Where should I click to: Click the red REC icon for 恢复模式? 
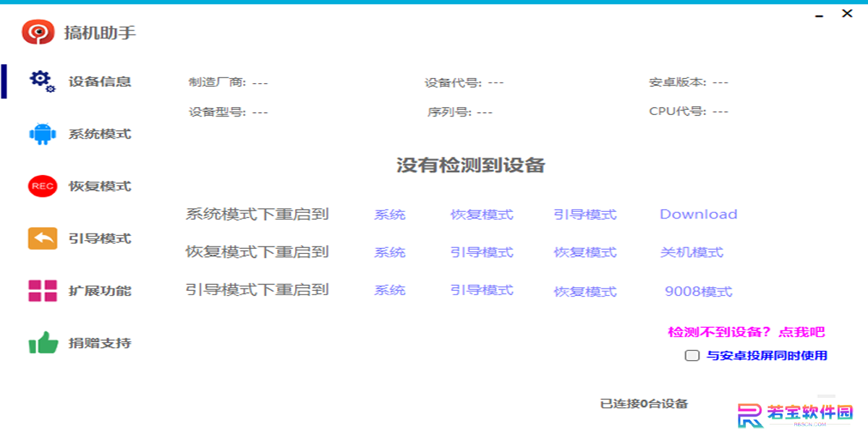(42, 186)
